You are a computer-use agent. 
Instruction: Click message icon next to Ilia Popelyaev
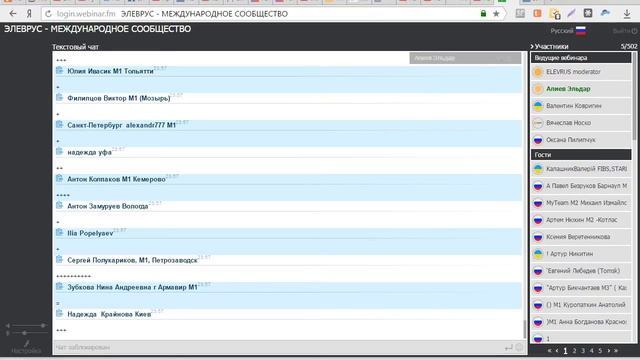(59, 232)
